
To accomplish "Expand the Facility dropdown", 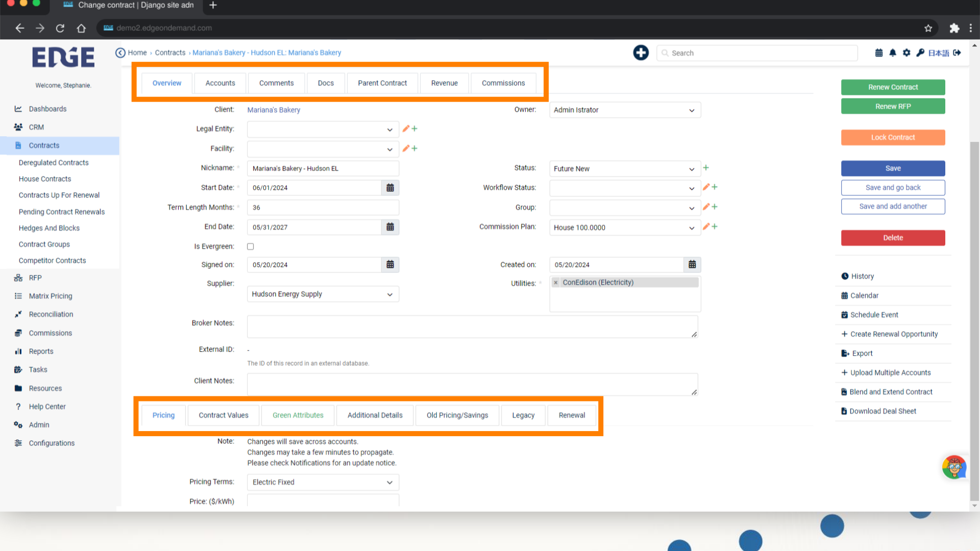I will 323,149.
